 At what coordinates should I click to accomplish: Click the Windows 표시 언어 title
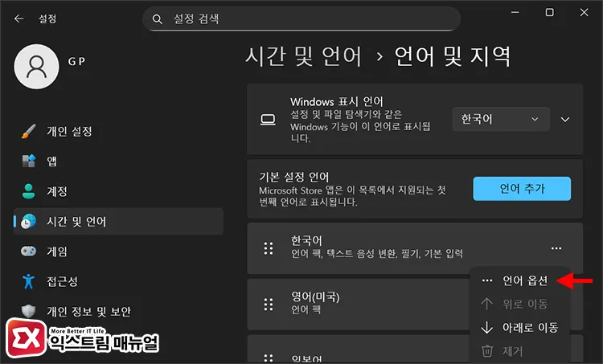(x=337, y=102)
